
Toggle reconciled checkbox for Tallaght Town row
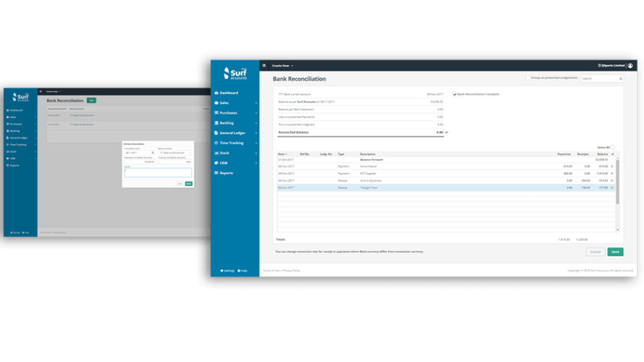coord(612,188)
